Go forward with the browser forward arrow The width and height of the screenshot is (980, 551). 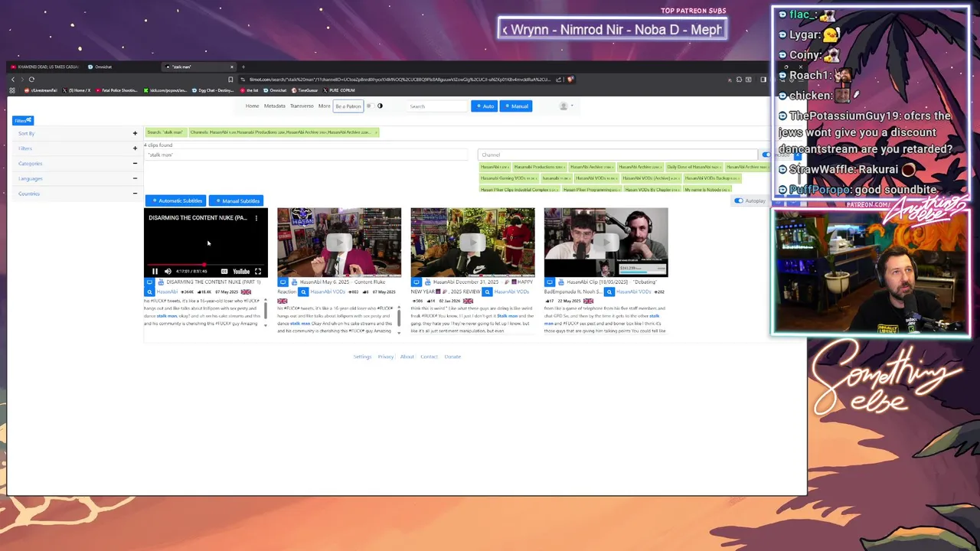point(22,79)
